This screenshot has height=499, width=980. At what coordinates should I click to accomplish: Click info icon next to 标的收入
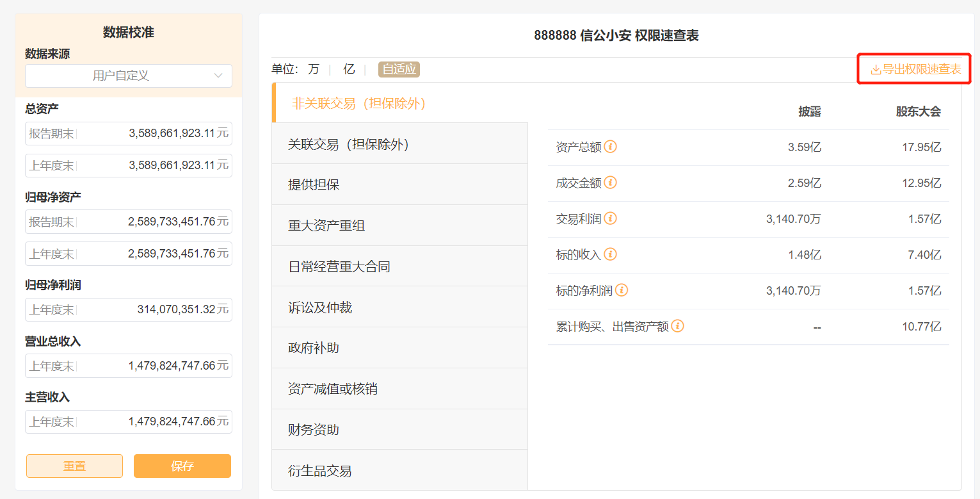coord(611,254)
